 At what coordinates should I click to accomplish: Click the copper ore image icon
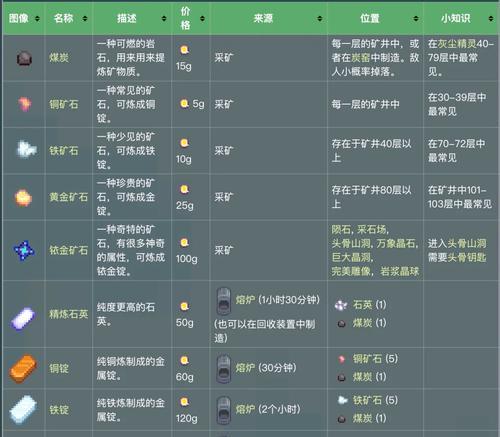coord(24,104)
